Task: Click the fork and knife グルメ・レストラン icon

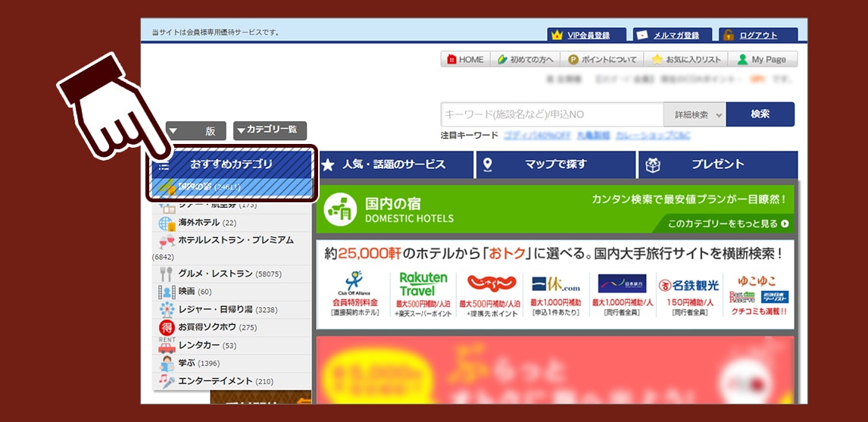Action: point(167,274)
